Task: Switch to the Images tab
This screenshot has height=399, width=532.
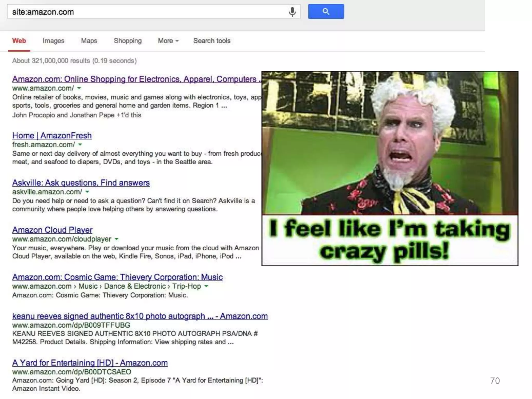Action: 53,41
